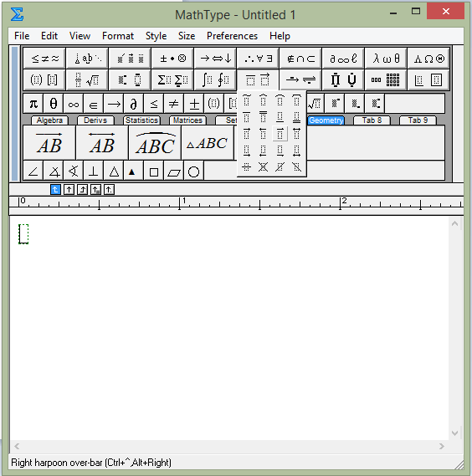Insert tilde over-template from popup palette

coord(247,100)
